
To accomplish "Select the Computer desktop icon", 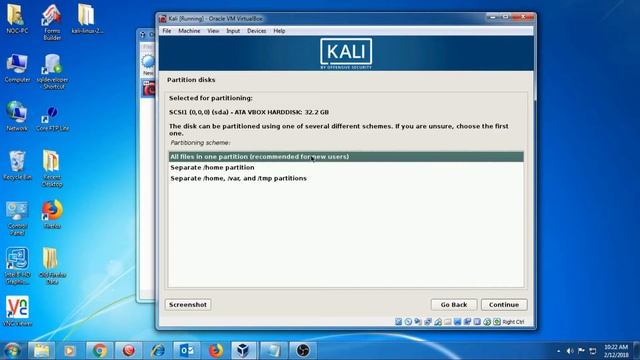I will click(x=17, y=68).
